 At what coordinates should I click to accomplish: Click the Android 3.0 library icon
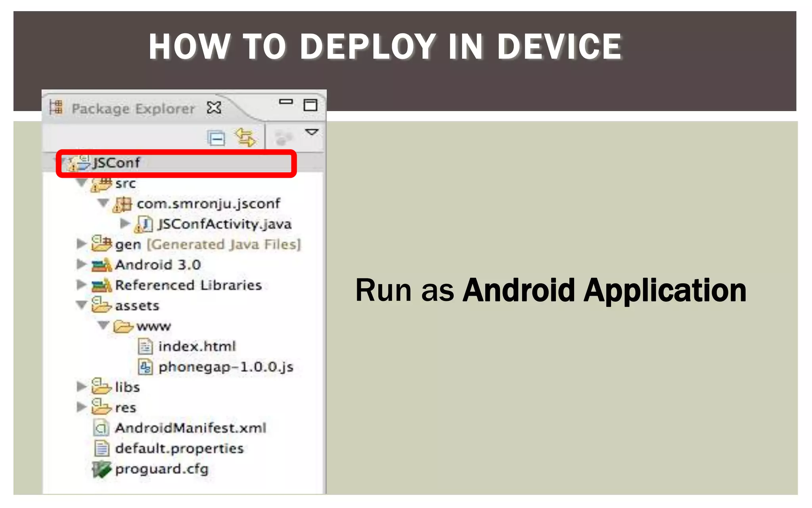101,265
